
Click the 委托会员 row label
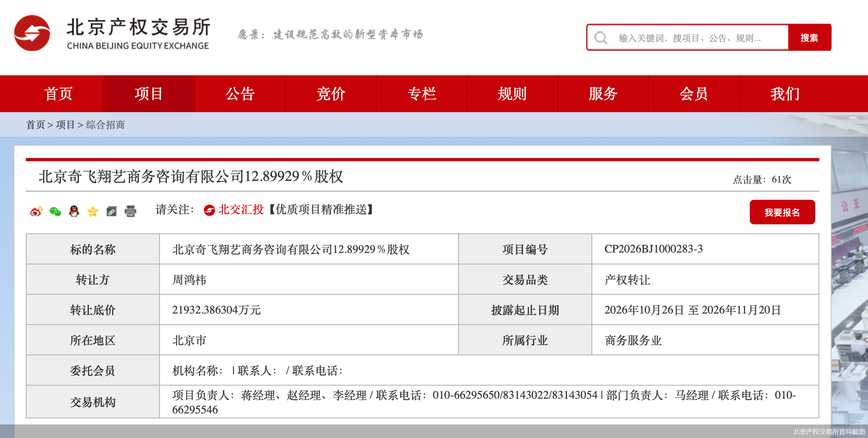[x=93, y=370]
